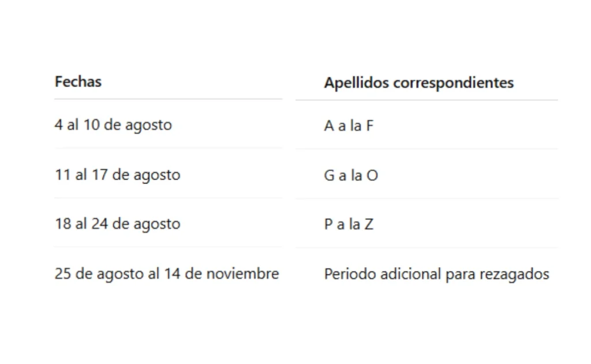591x364 pixels.
Task: Click the word Periodo in last row
Action: pos(350,275)
